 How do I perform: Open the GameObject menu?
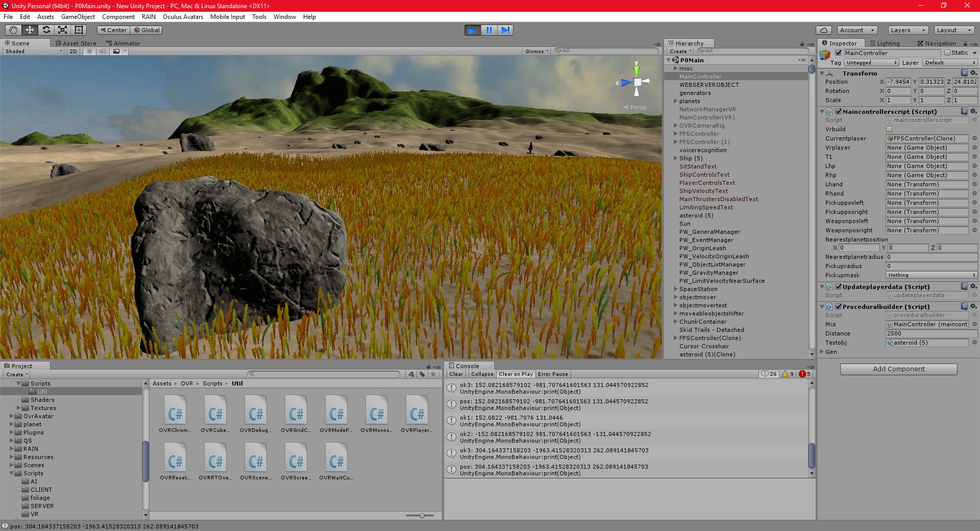78,17
